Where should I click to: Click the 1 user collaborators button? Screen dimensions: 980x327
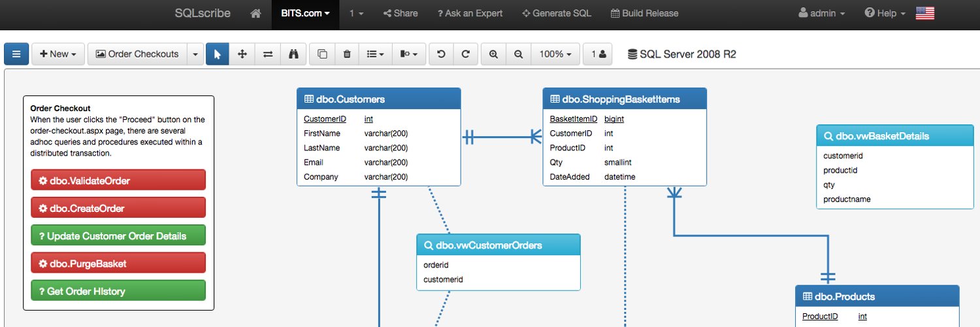[598, 54]
